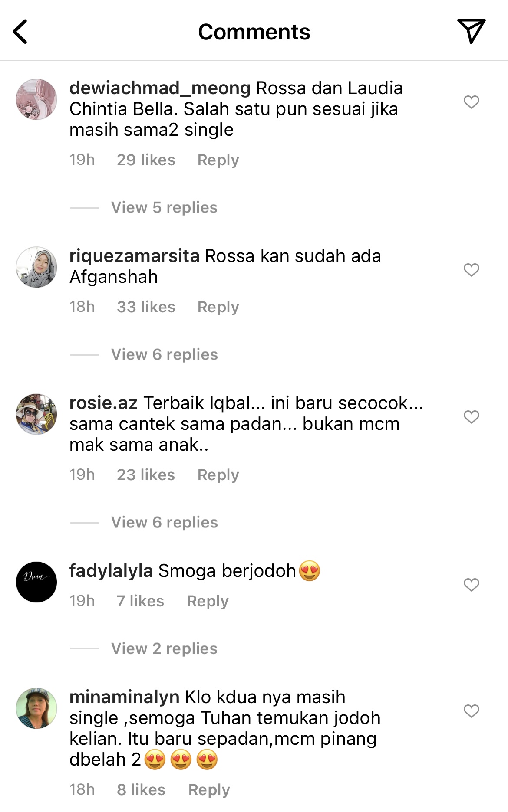This screenshot has height=812, width=508.
Task: View the 33 likes list
Action: click(146, 307)
